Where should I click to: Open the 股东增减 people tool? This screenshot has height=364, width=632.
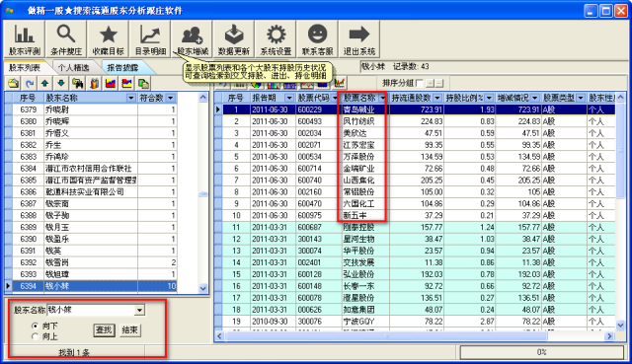(193, 39)
